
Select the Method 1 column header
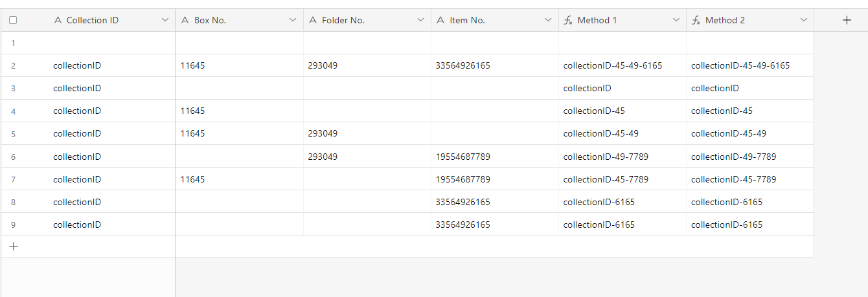(597, 20)
